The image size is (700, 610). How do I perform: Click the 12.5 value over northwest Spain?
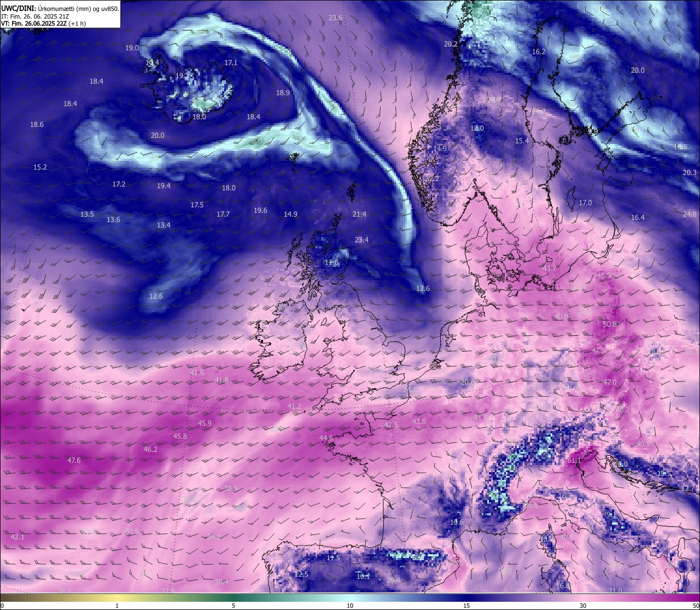coord(301,574)
